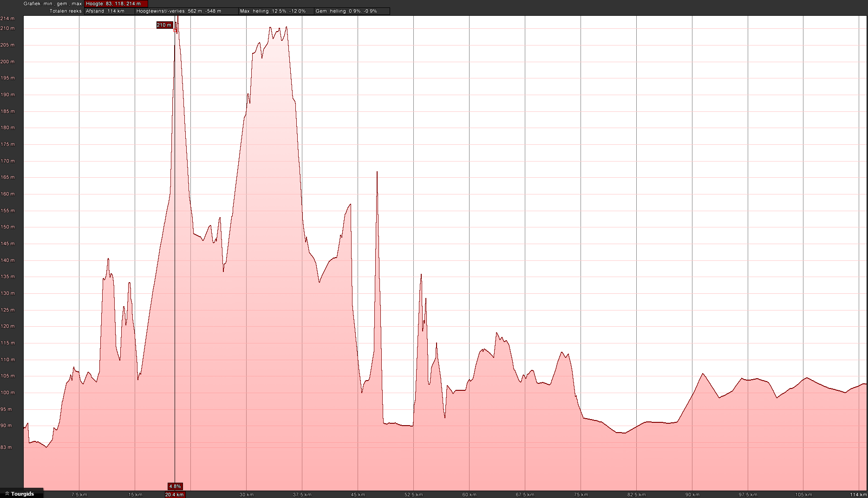Click the Max. helling statistics field
Viewport: 868px width, 498px height.
[x=276, y=11]
